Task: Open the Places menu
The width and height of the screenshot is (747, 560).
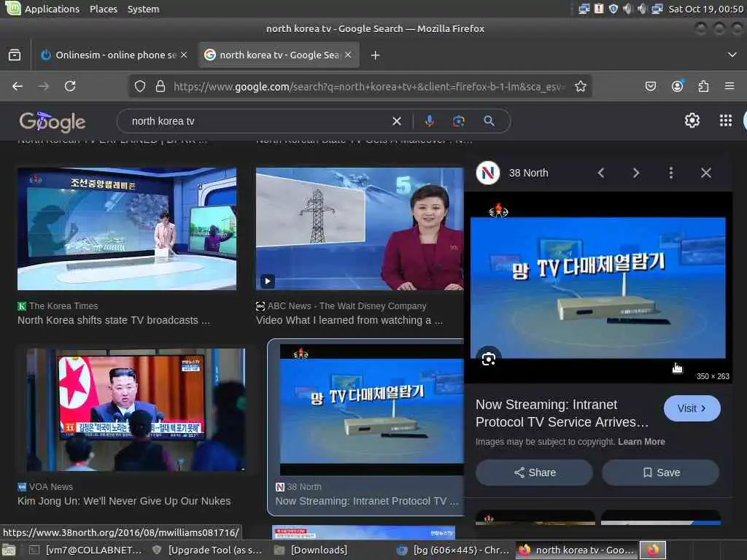Action: pos(104,9)
